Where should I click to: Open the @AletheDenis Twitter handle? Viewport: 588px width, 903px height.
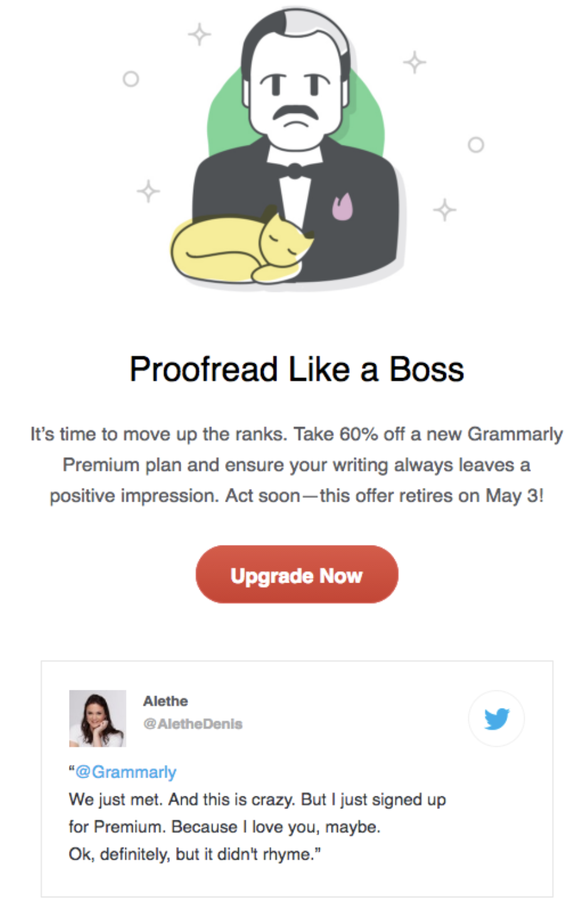click(x=192, y=724)
